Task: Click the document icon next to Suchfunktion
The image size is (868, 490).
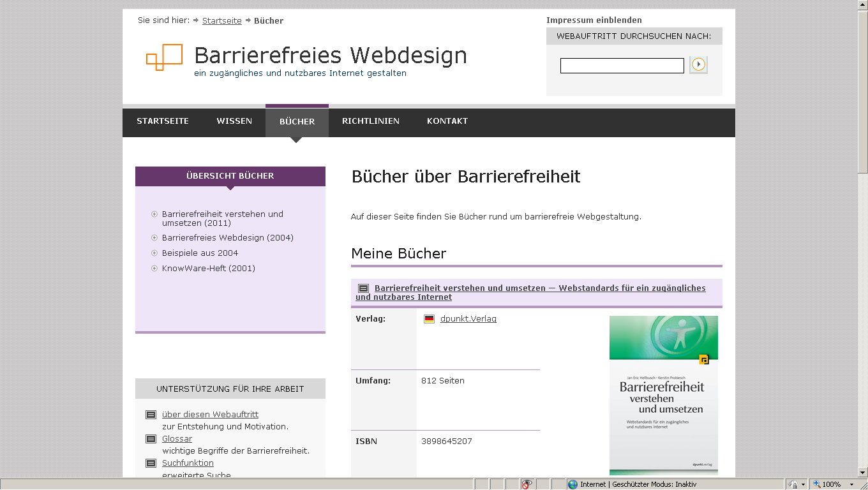Action: tap(151, 463)
